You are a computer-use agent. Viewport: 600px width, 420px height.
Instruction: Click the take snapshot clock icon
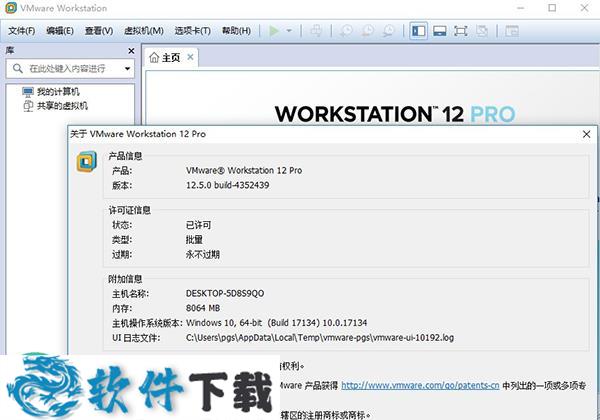(x=346, y=31)
